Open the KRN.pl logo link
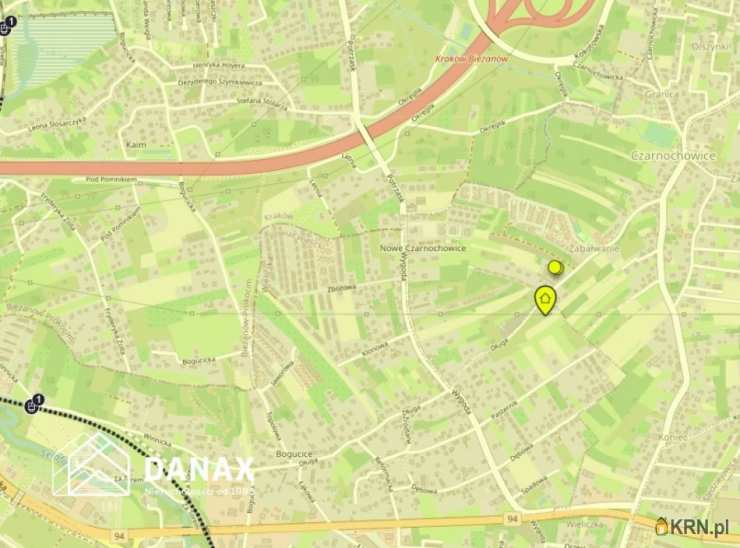 pos(692,526)
